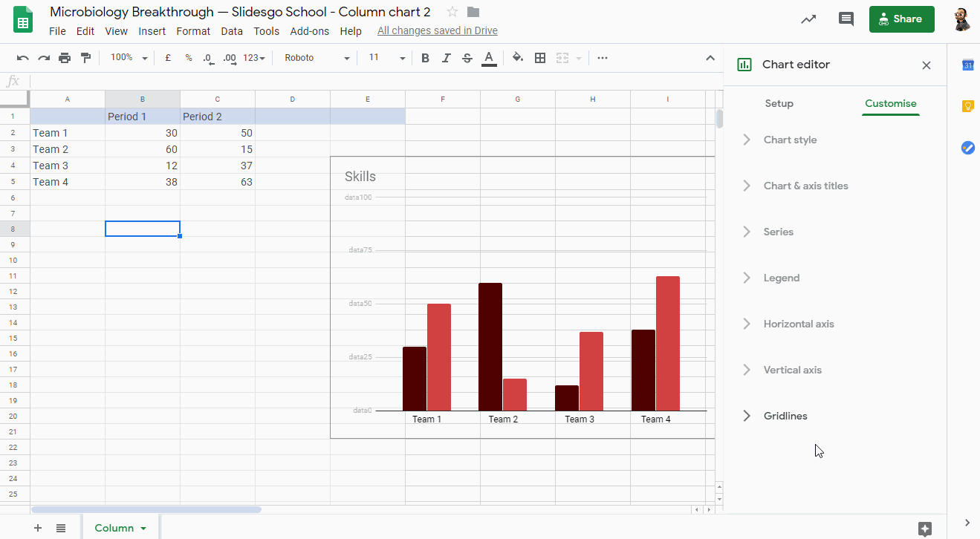Open comment history icon
Viewport: 980px width, 539px height.
[846, 19]
